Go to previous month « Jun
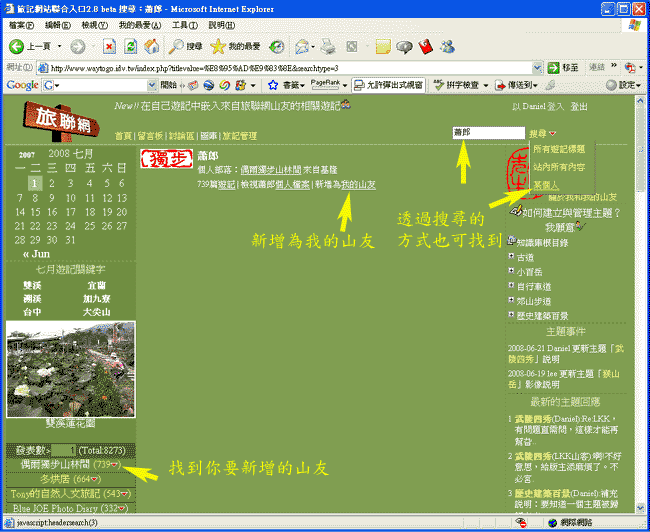Viewport: 650px width, 532px height. tap(36, 254)
